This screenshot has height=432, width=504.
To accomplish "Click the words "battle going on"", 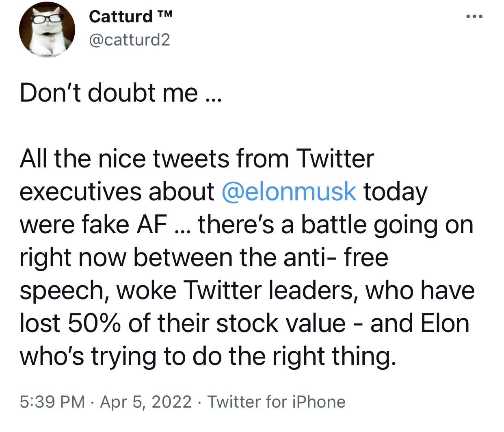I will coord(387,224).
